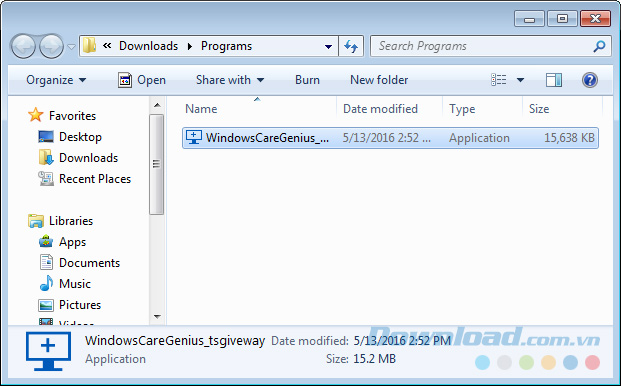Select Favorites in the navigation pane

(x=72, y=116)
